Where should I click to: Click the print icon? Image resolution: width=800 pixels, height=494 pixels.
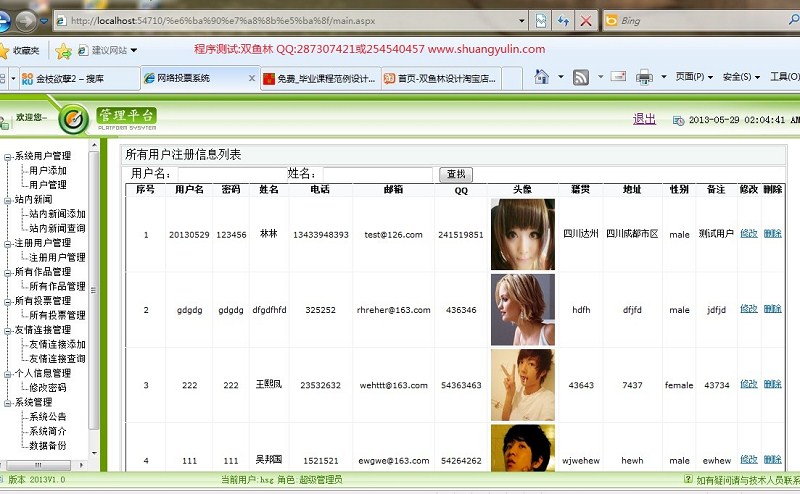click(644, 77)
